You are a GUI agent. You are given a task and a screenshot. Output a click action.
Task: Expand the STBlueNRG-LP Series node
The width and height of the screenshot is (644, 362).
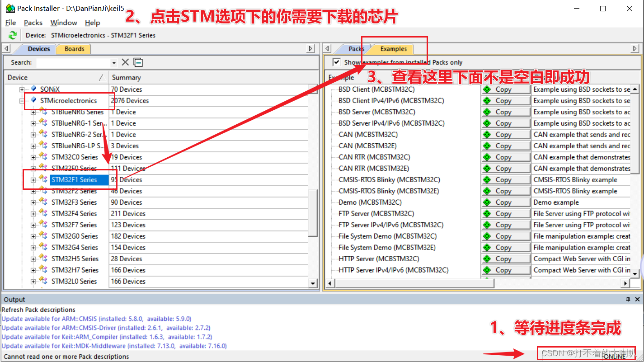click(x=33, y=146)
